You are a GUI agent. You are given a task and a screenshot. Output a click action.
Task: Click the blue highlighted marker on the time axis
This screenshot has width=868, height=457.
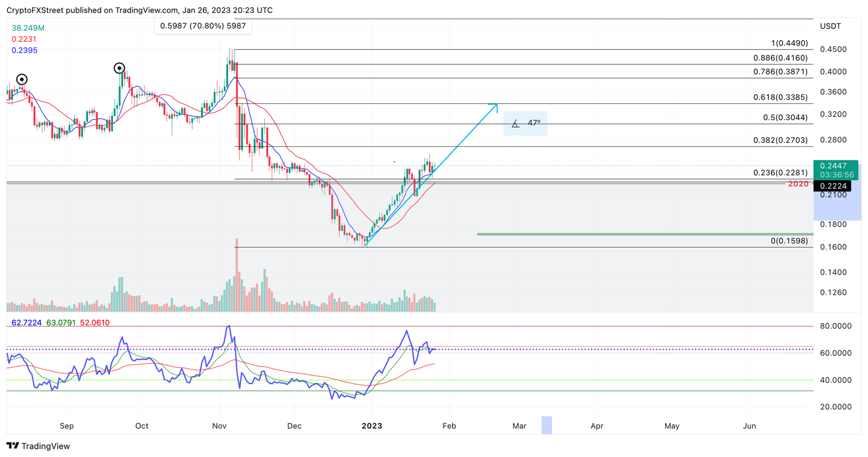point(546,425)
